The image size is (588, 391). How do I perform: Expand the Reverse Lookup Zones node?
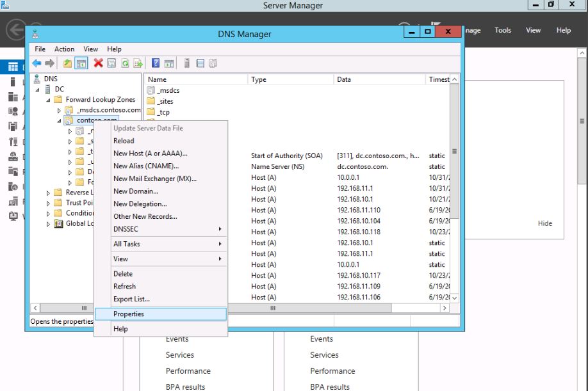(x=48, y=193)
